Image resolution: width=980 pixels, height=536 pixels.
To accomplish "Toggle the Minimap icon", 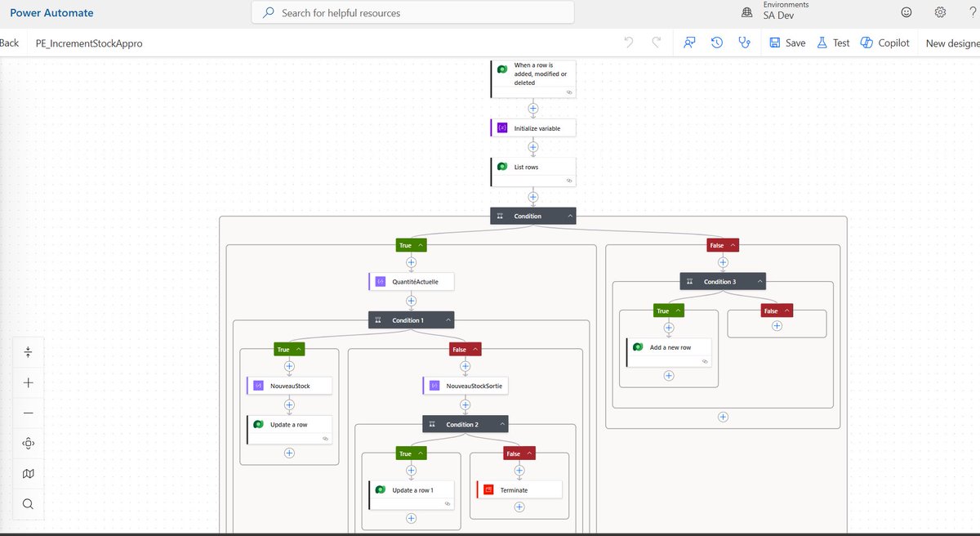I will click(x=29, y=474).
